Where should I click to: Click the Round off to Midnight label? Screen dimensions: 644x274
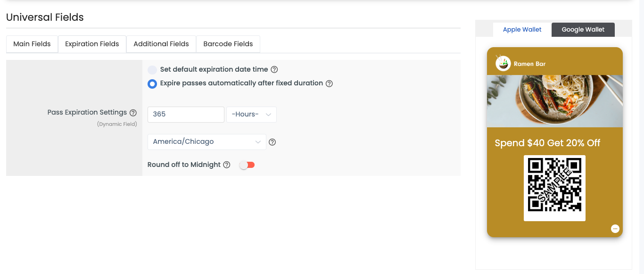pyautogui.click(x=184, y=165)
